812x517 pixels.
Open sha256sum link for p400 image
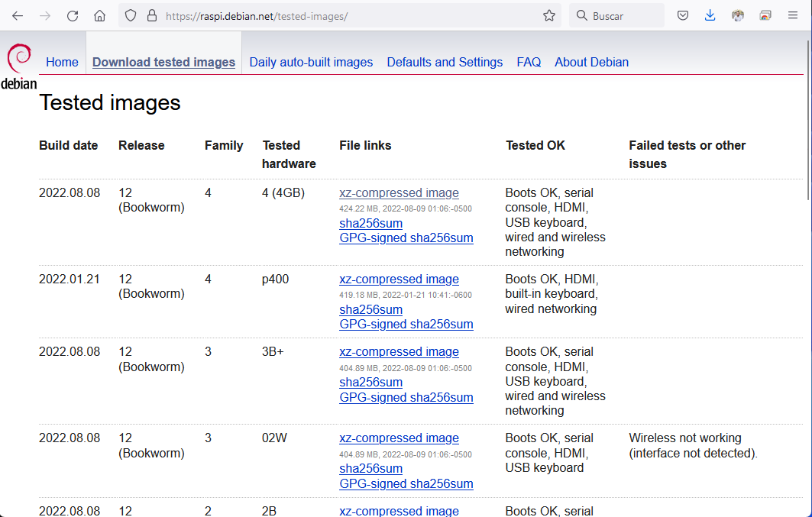point(370,309)
